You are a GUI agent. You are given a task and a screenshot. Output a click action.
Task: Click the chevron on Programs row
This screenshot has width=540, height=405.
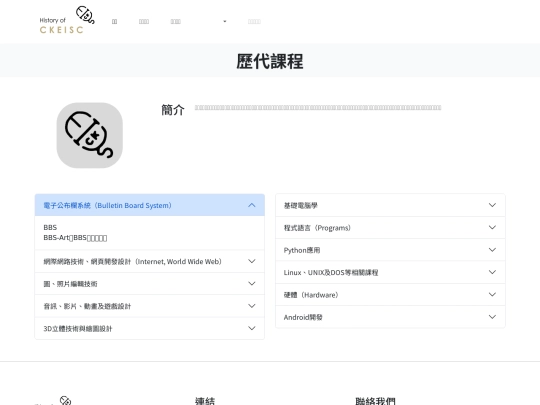[492, 228]
